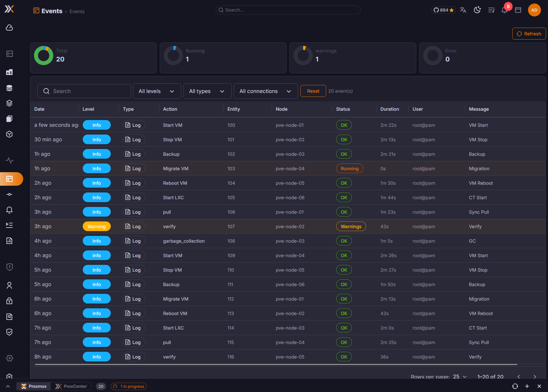Image resolution: width=548 pixels, height=392 pixels.
Task: Sort by Date column header
Action: click(x=39, y=109)
